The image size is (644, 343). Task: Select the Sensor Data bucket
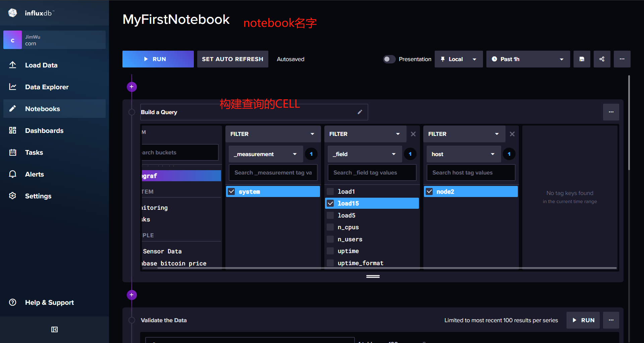click(x=181, y=251)
